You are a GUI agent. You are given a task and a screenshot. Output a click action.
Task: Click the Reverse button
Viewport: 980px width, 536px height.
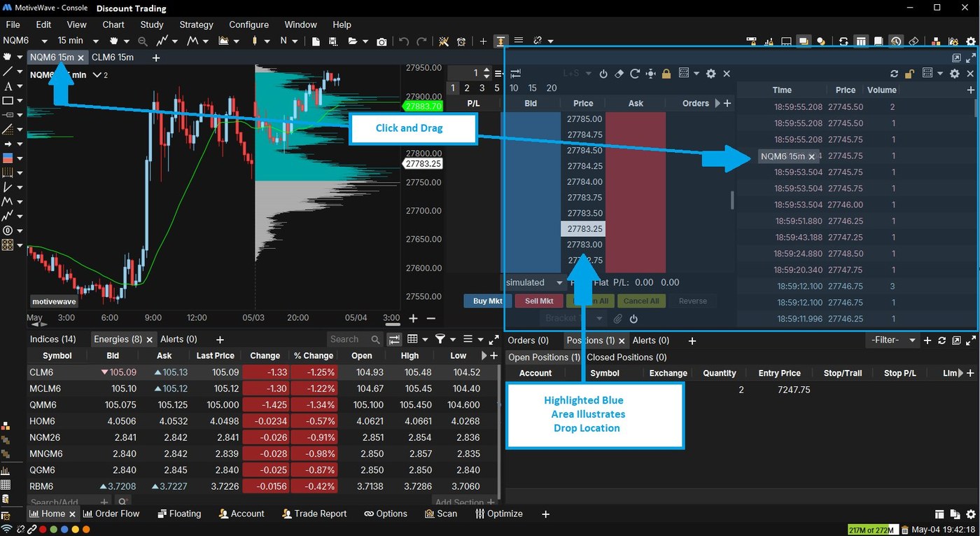click(x=693, y=301)
